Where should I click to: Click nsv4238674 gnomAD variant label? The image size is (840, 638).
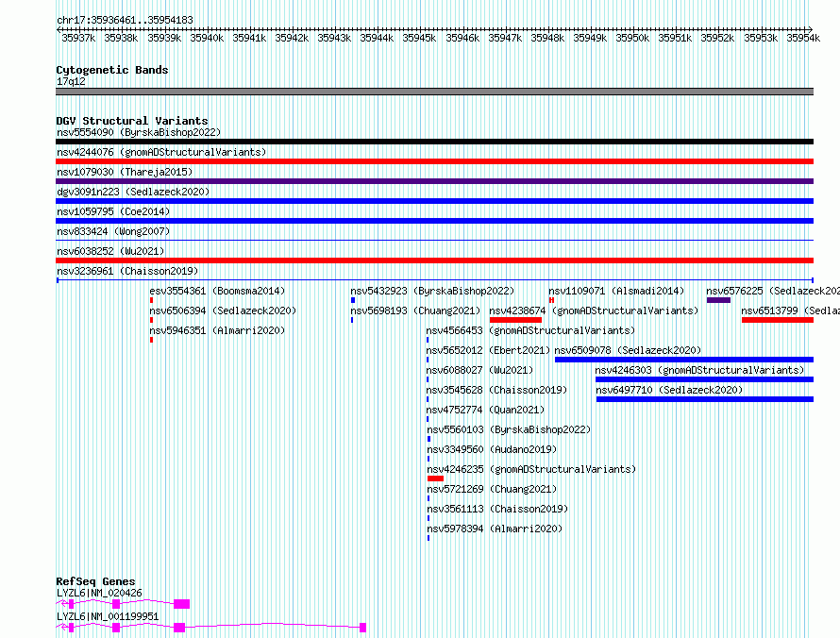pos(594,311)
